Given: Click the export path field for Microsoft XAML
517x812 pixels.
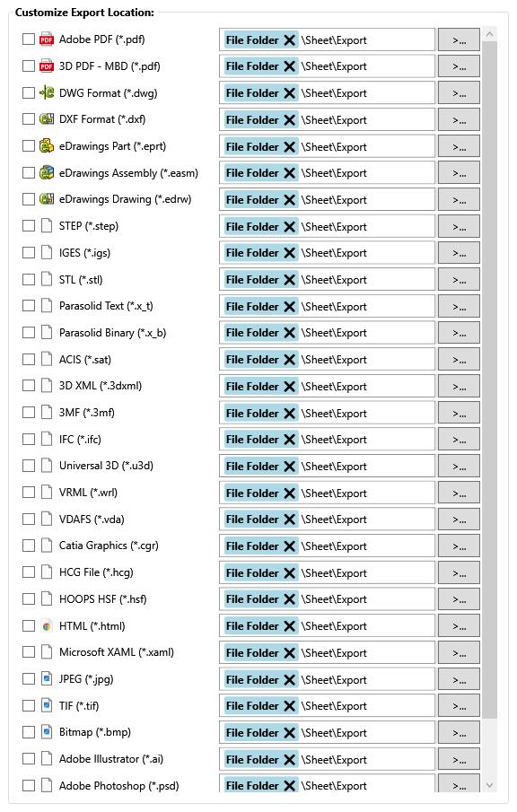Looking at the screenshot, I should [x=327, y=652].
